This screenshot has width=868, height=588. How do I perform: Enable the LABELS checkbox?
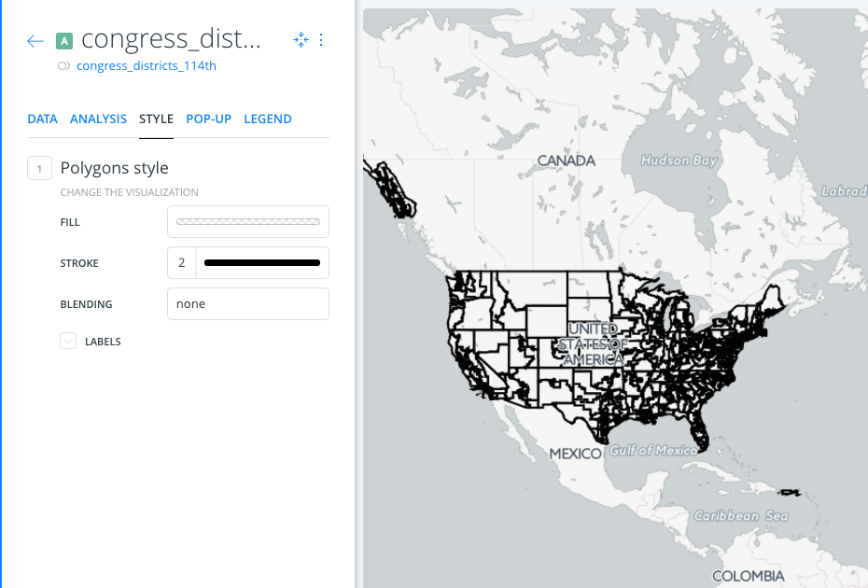point(68,341)
